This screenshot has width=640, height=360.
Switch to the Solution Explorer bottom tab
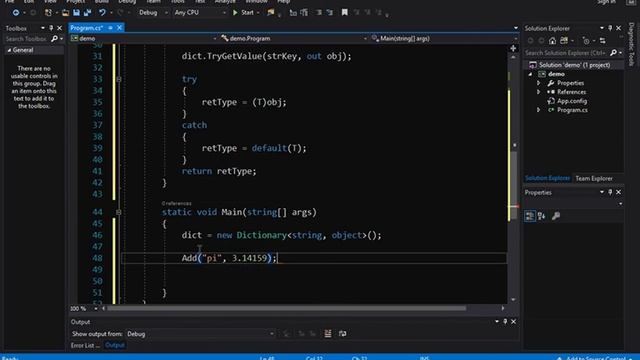[x=547, y=178]
